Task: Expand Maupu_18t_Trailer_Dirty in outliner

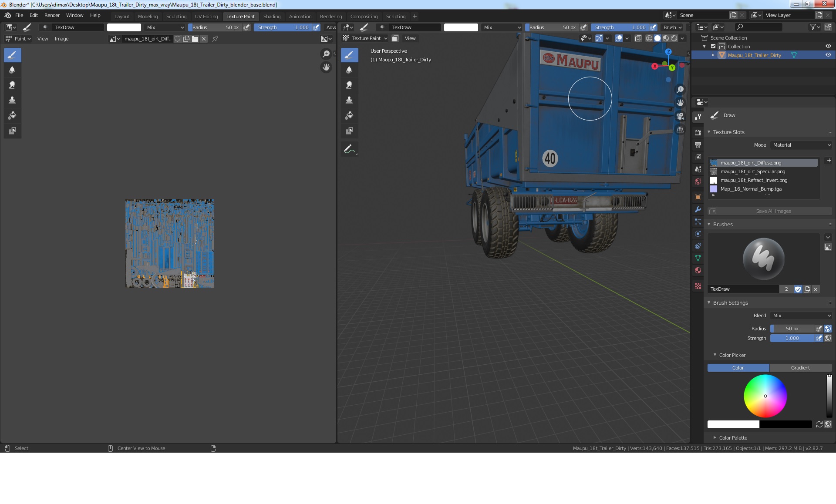Action: 713,55
